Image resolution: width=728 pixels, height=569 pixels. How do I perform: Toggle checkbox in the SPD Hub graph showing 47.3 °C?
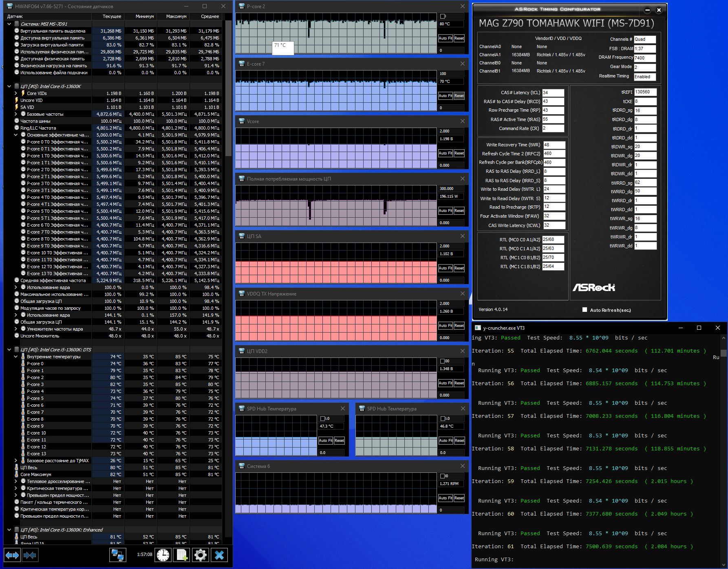coord(323,419)
